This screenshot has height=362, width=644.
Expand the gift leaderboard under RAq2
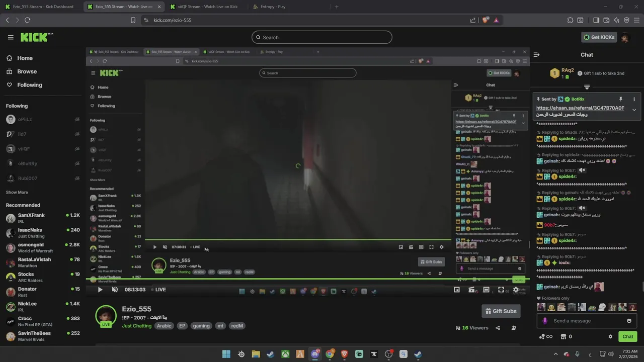point(587,87)
